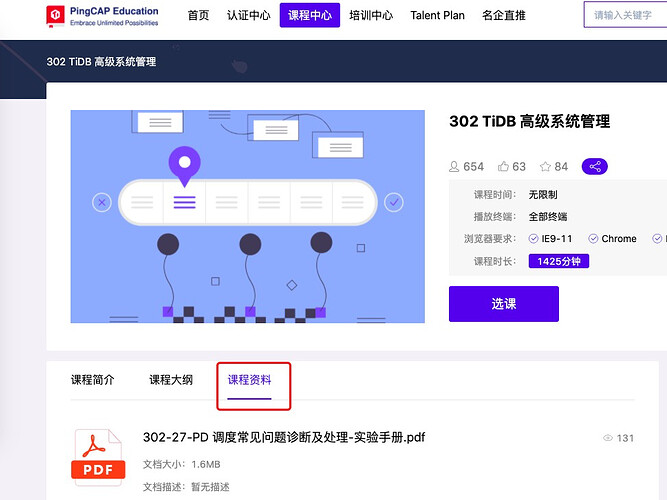Open Talent Plan navigation item
667x500 pixels.
coord(437,15)
